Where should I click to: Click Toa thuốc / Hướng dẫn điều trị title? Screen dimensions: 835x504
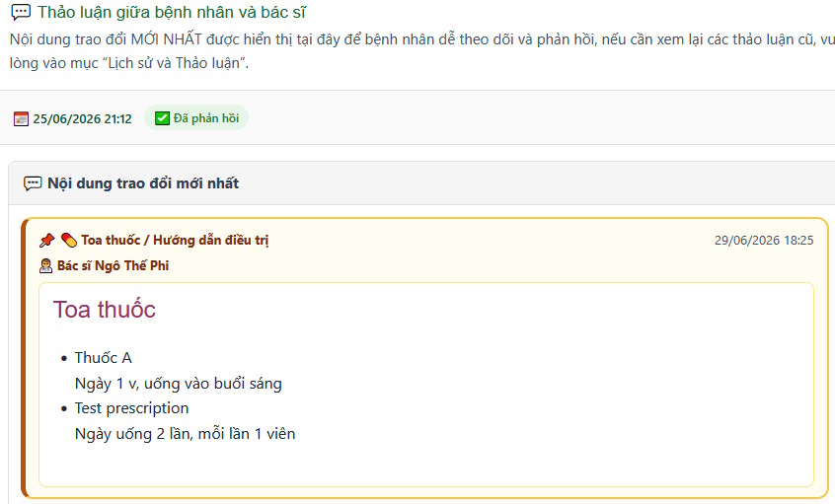point(175,240)
